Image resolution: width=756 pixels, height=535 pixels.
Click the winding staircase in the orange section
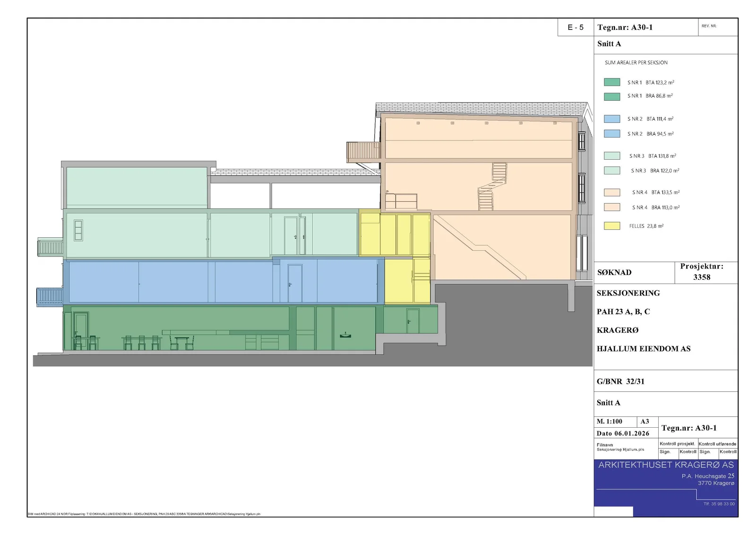(492, 186)
